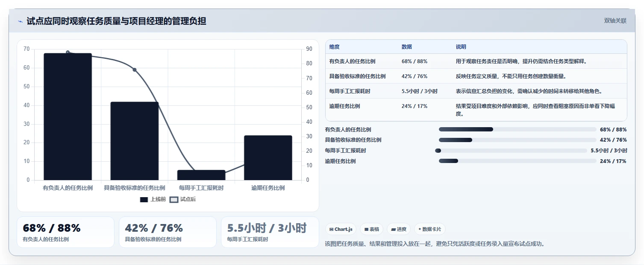Select table cell 具备验收标准的任务比例

tap(357, 76)
